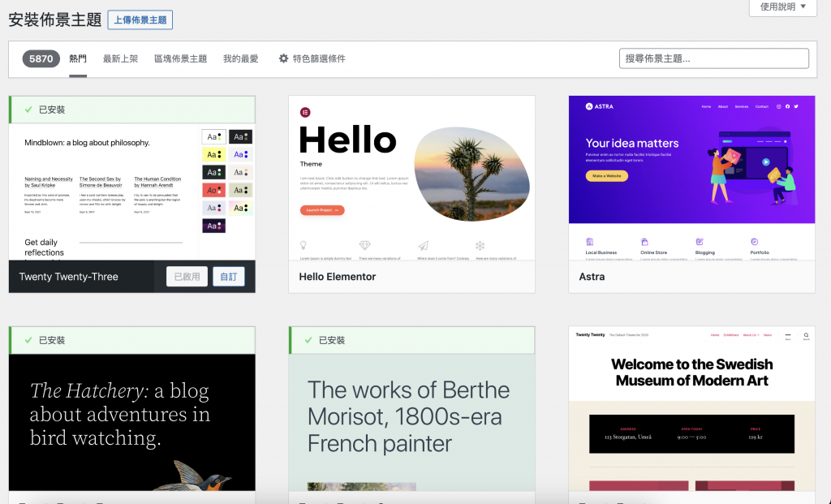Screen dimensions: 831x504
Task: Focus the 搜尋佈景主題 search field
Action: (x=714, y=58)
